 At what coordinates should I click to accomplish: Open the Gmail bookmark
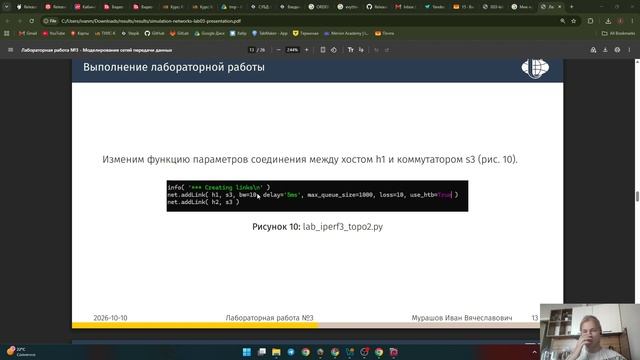(x=27, y=33)
